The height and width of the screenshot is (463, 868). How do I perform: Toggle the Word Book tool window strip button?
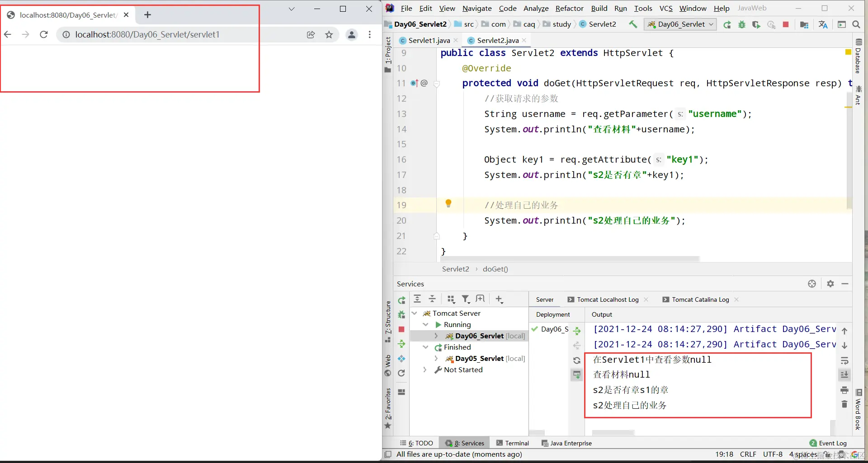pyautogui.click(x=858, y=410)
